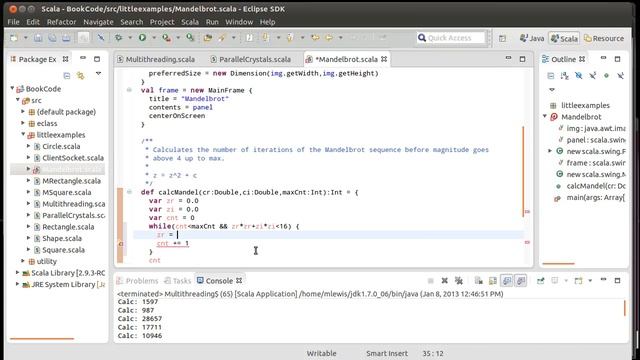Select Shape.scala in Package Explorer
Viewport: 640px width, 360px height.
pos(62,238)
